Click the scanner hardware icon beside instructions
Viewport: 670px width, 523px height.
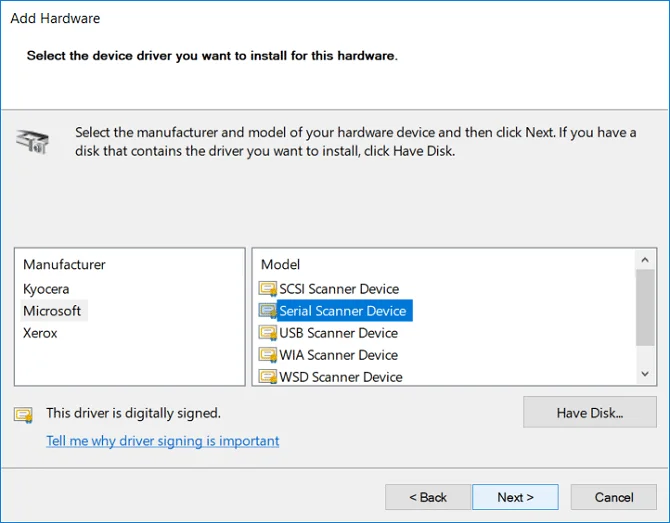coord(32,141)
